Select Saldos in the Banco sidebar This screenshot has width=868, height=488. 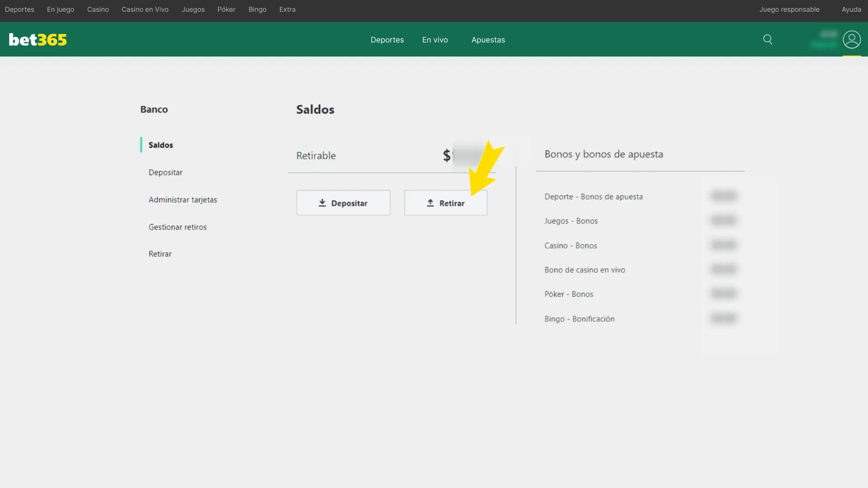[x=160, y=145]
